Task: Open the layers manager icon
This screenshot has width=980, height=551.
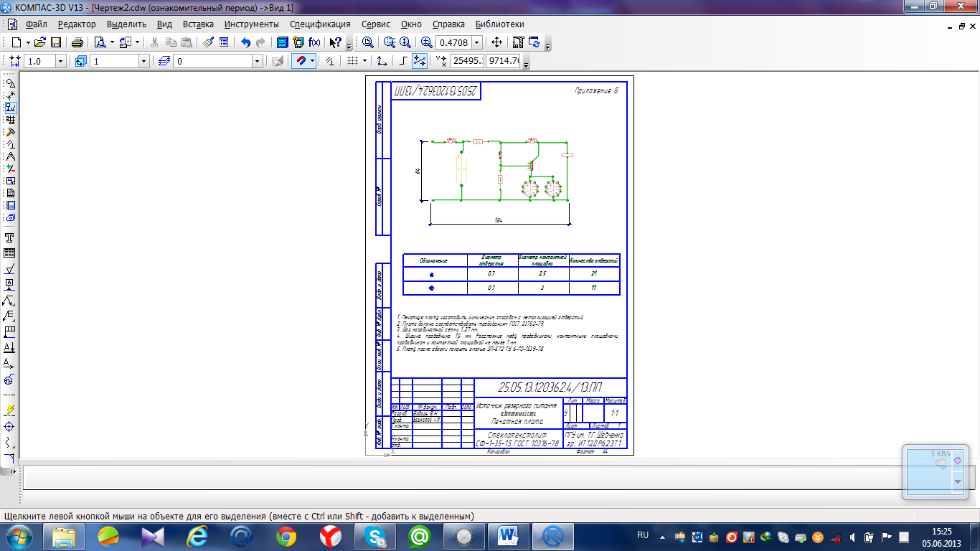Action: pyautogui.click(x=164, y=61)
